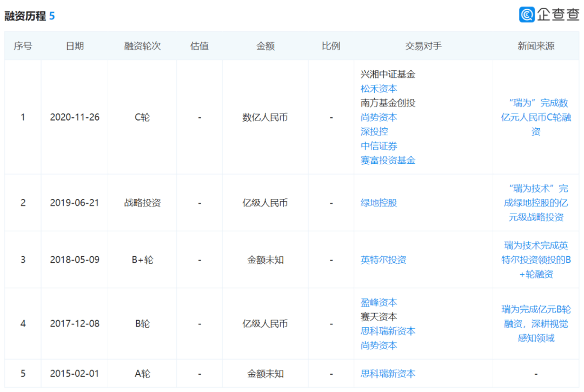Select the 赛天资本 text

tap(379, 317)
